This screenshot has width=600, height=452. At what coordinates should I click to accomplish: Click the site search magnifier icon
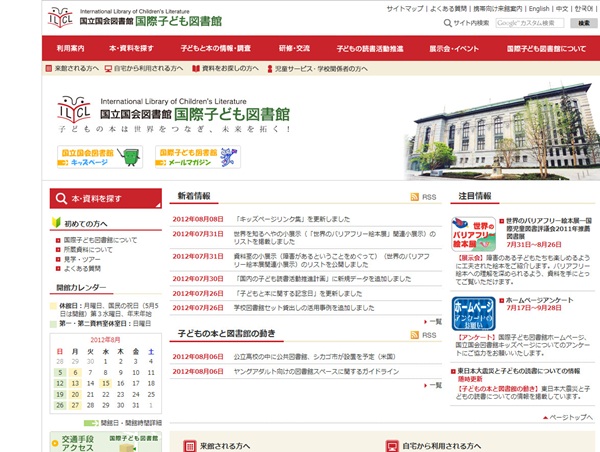(x=447, y=23)
